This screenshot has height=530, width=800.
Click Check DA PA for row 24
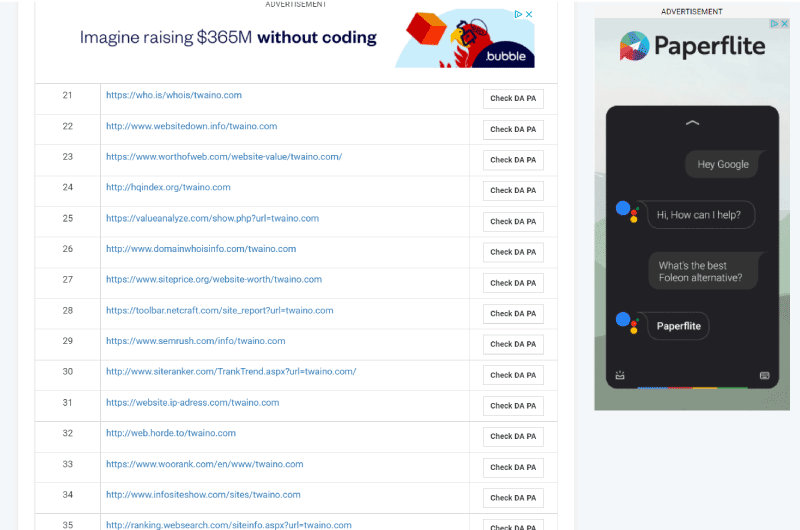(513, 190)
